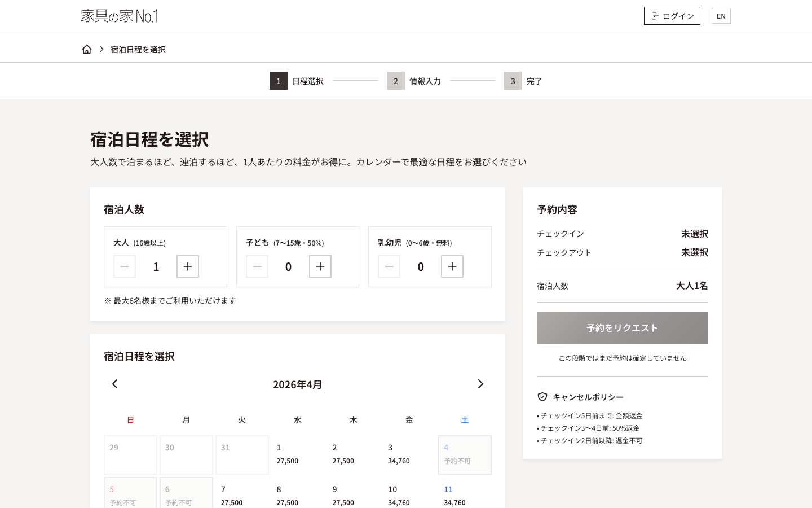
Task: Click the grayed March 31 cell
Action: 242,455
